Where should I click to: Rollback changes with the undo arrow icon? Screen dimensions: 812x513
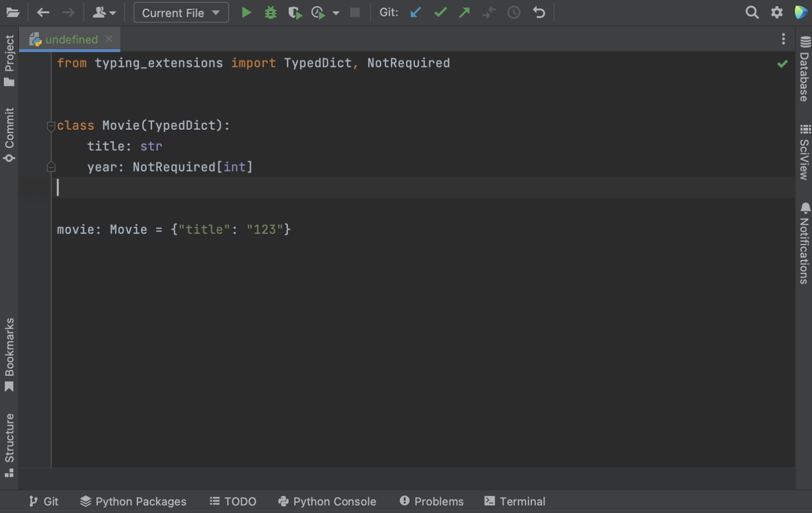[538, 12]
